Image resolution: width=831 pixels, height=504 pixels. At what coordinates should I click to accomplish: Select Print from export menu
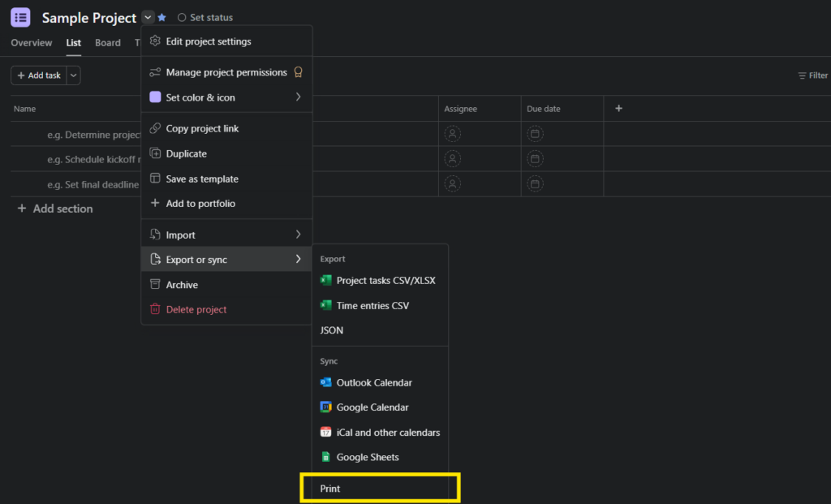point(330,489)
